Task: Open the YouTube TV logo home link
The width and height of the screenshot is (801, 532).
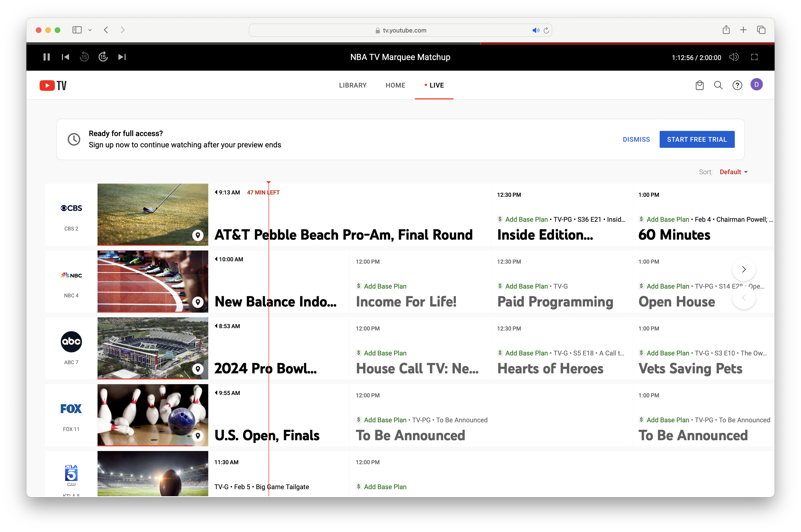Action: [53, 85]
